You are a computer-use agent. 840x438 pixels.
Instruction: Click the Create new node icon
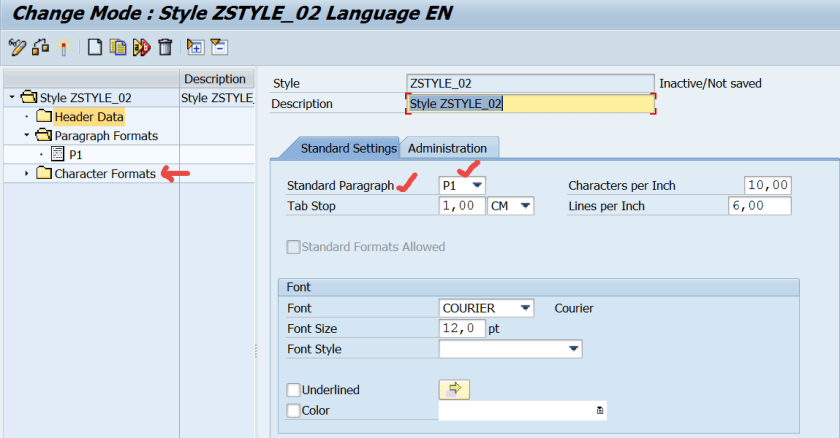[94, 46]
